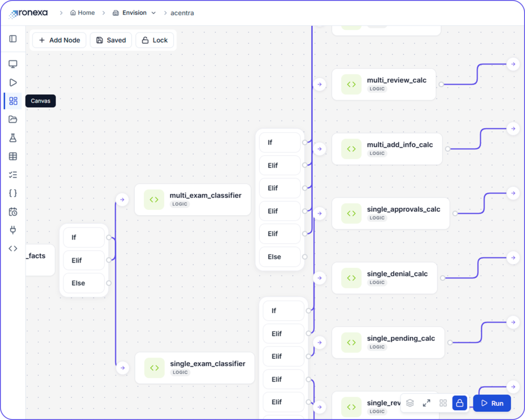Open the calendar schedule sidebar icon

[13, 212]
